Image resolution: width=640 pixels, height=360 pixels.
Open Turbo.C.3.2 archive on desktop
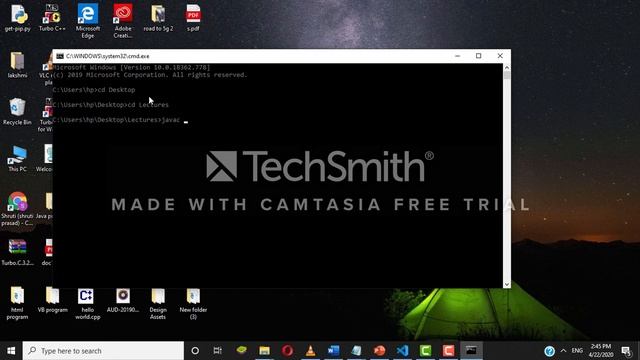coord(17,252)
